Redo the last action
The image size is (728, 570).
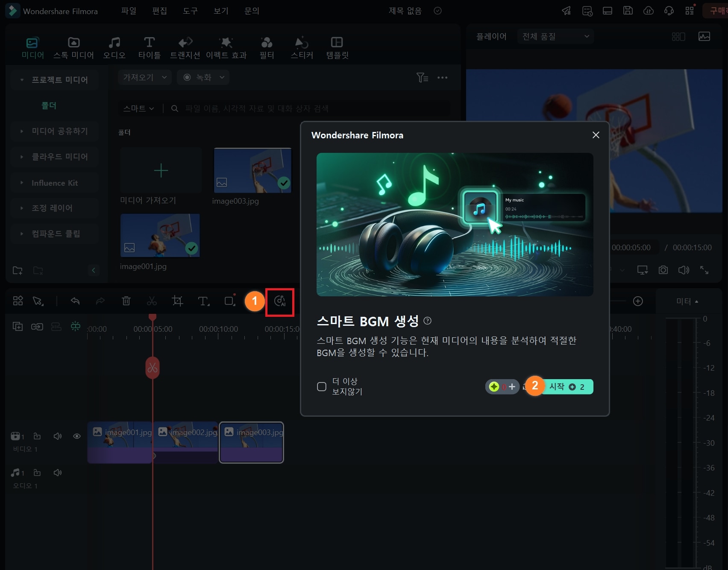click(x=100, y=301)
